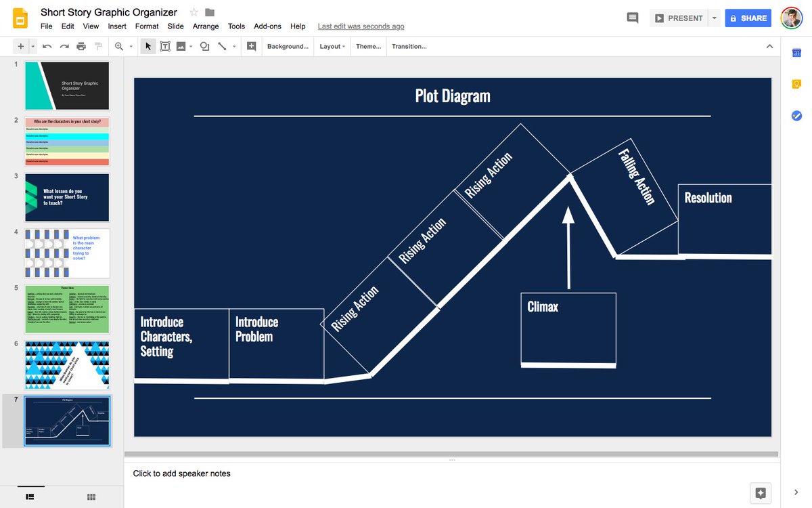Click the account profile avatar
812x508 pixels.
pyautogui.click(x=791, y=18)
